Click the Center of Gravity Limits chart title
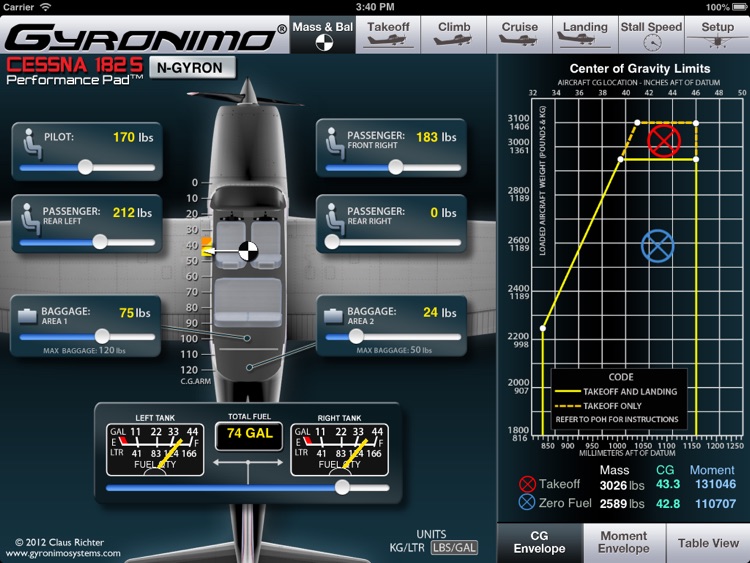750x563 pixels. (x=640, y=68)
